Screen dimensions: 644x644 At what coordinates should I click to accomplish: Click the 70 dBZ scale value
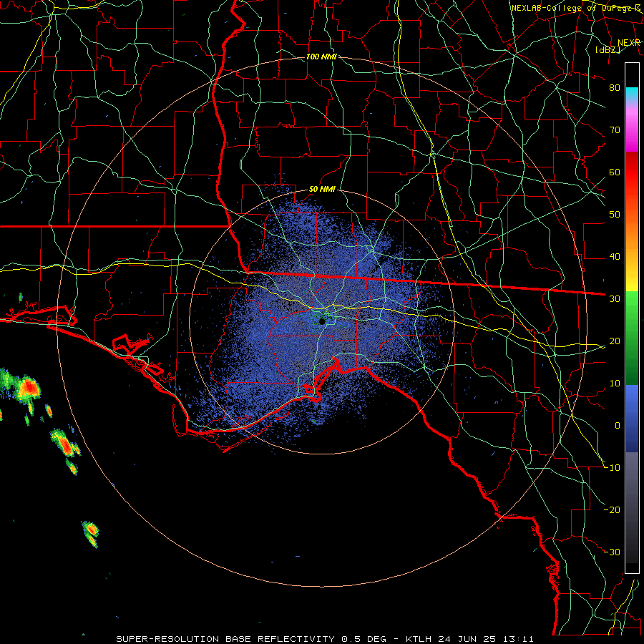click(615, 130)
